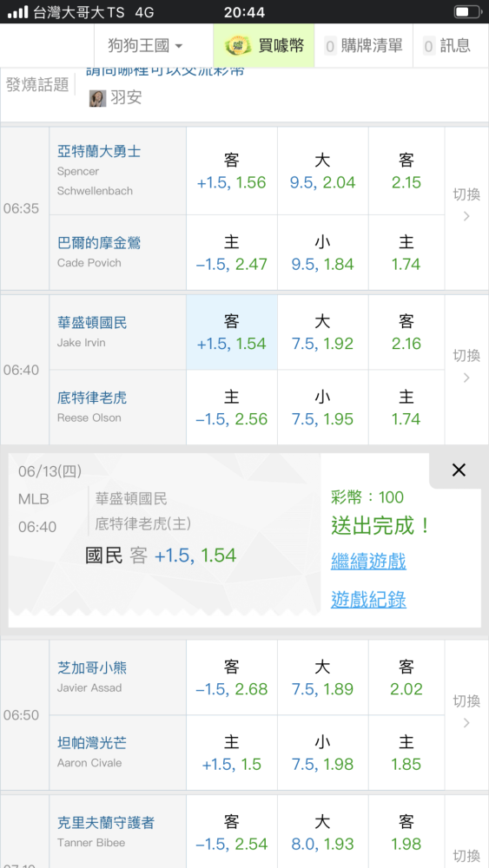Pick 客 2.16 moneyline for 國民

pos(406,332)
